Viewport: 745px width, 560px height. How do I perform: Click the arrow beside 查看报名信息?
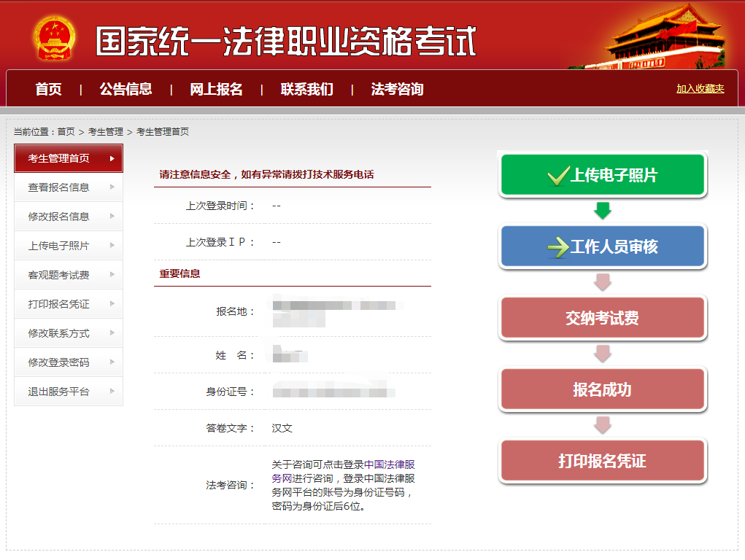click(112, 187)
